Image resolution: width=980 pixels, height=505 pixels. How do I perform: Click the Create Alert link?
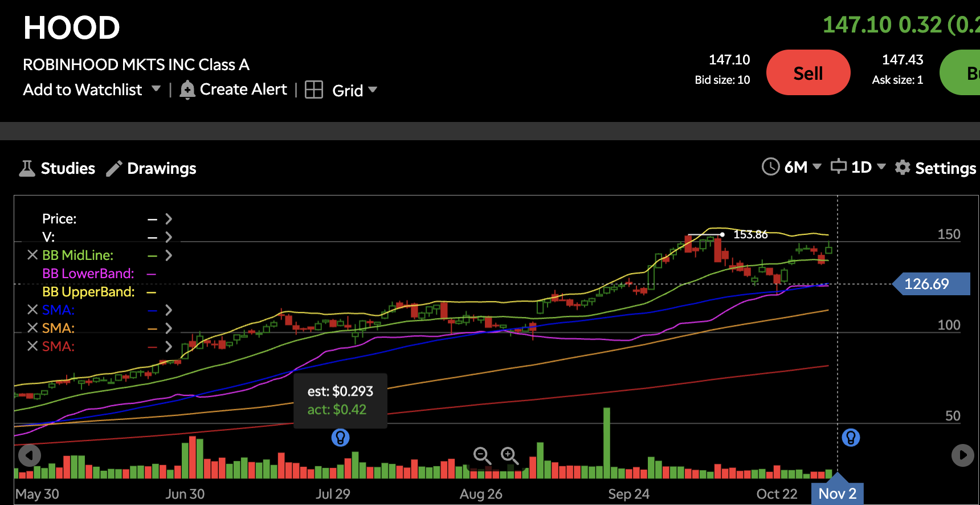[243, 89]
